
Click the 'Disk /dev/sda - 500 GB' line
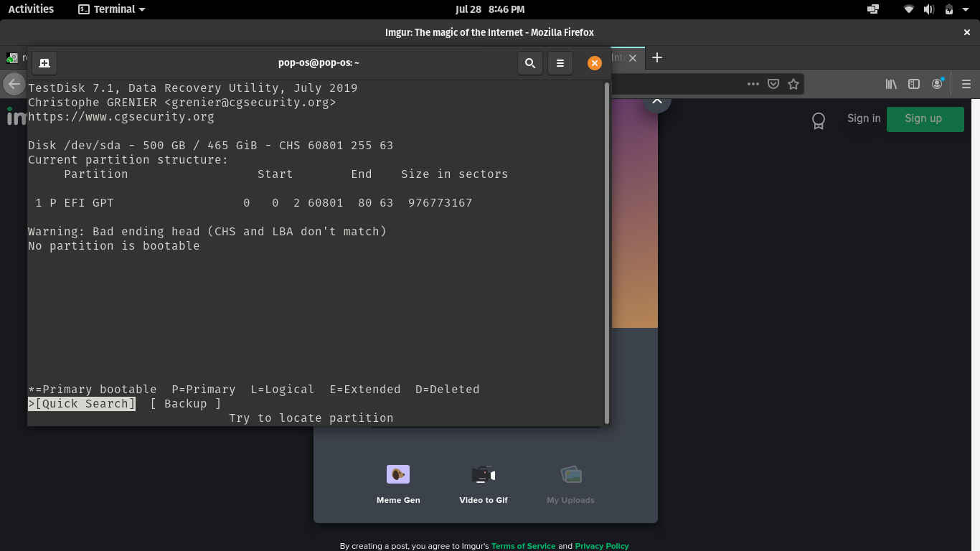tap(211, 146)
